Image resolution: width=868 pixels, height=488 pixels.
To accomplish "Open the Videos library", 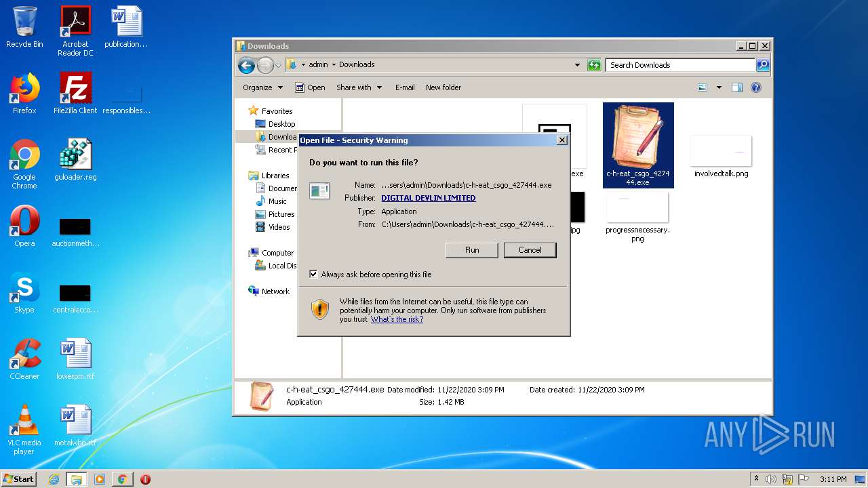I will 273,227.
